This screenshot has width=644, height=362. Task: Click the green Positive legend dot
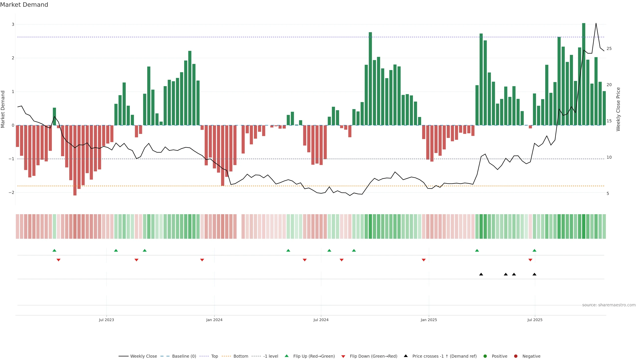click(485, 356)
